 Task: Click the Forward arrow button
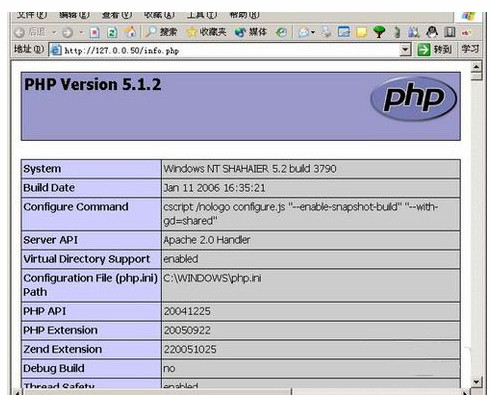click(68, 32)
